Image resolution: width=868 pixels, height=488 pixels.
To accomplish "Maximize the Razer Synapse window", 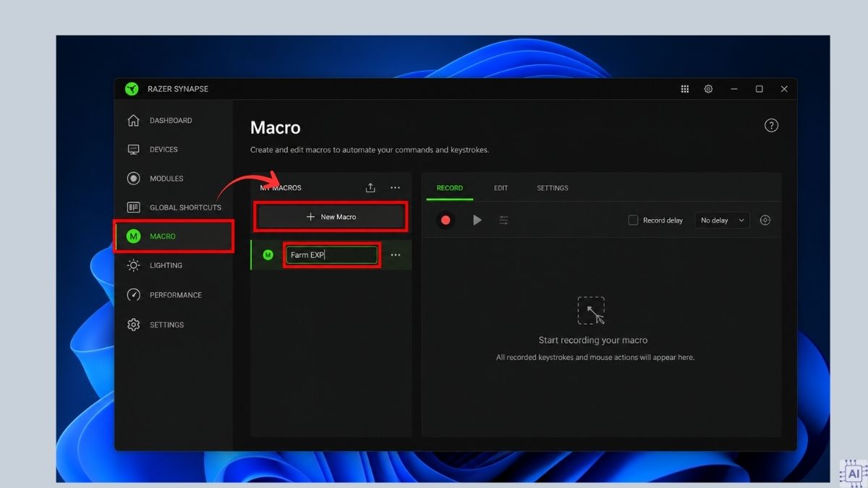I will tap(759, 89).
